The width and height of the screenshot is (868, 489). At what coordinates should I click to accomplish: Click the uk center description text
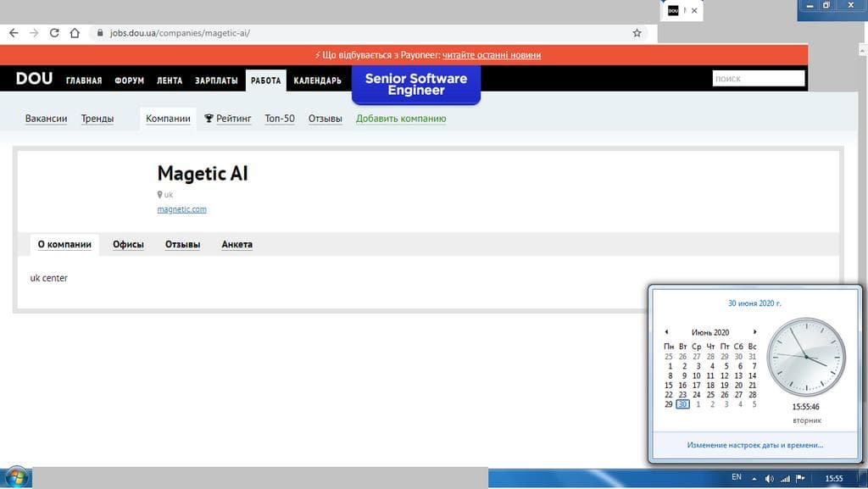48,278
